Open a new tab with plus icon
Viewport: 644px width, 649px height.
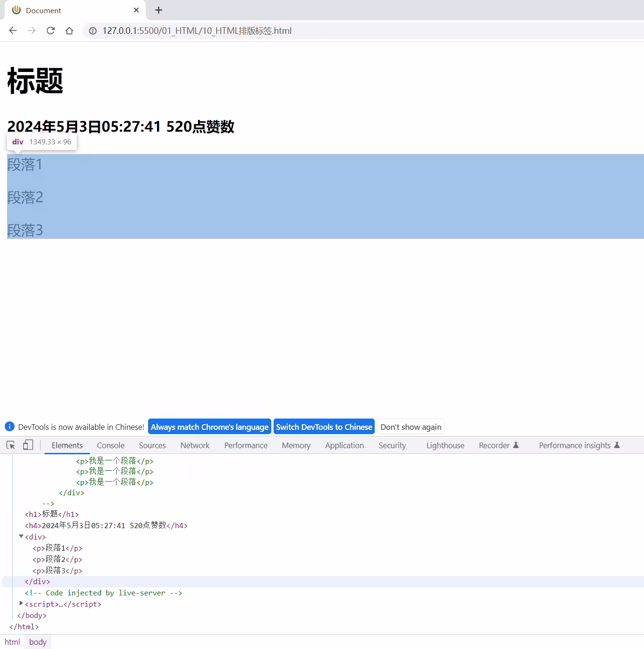159,10
